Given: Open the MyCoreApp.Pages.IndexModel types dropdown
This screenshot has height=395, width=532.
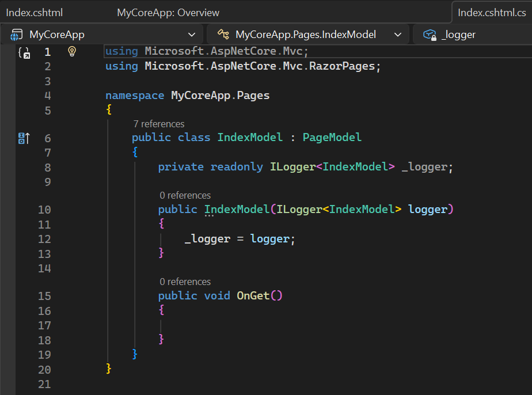Looking at the screenshot, I should [x=398, y=35].
